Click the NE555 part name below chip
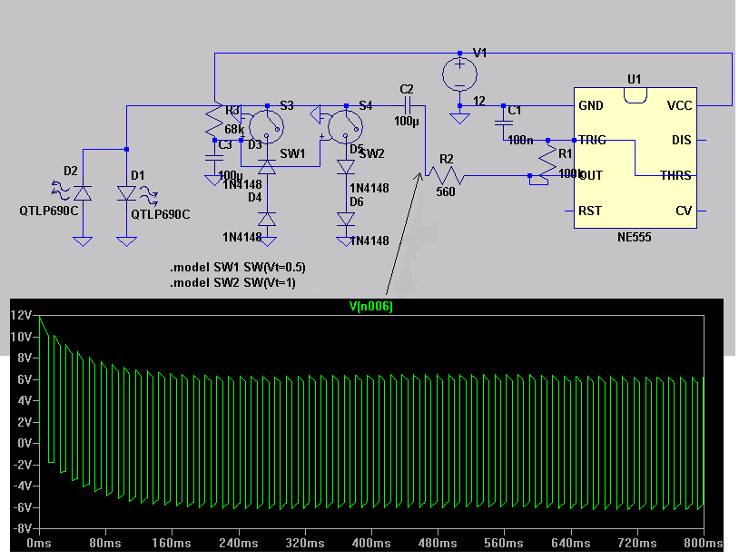Image resolution: width=739 pixels, height=560 pixels. coord(635,238)
